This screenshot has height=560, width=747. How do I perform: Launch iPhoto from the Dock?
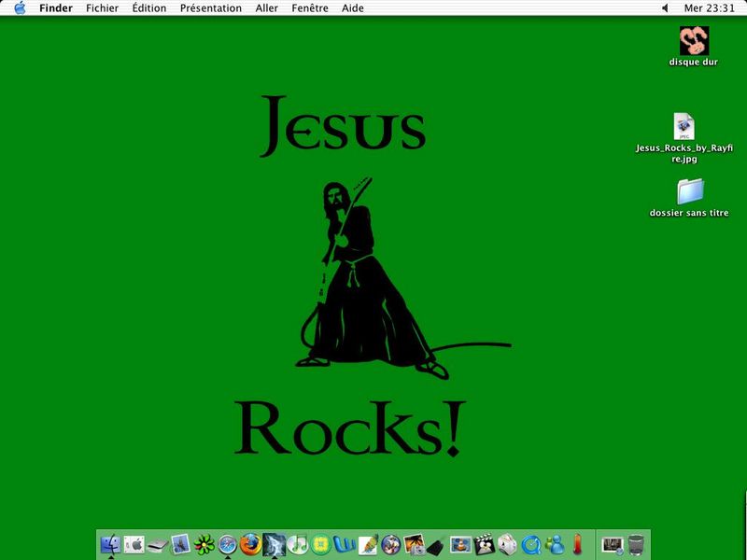[414, 544]
